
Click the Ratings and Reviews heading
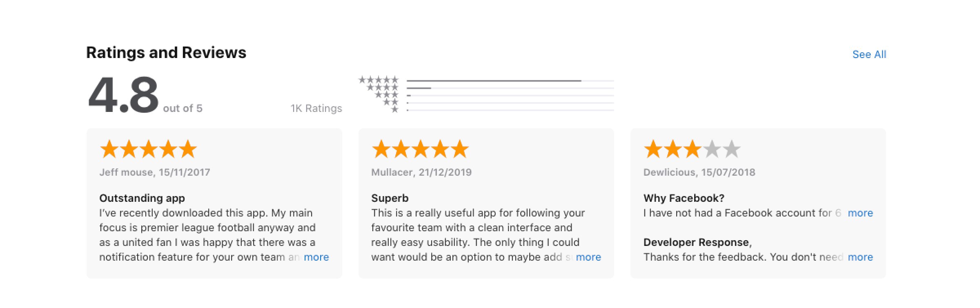(x=166, y=53)
